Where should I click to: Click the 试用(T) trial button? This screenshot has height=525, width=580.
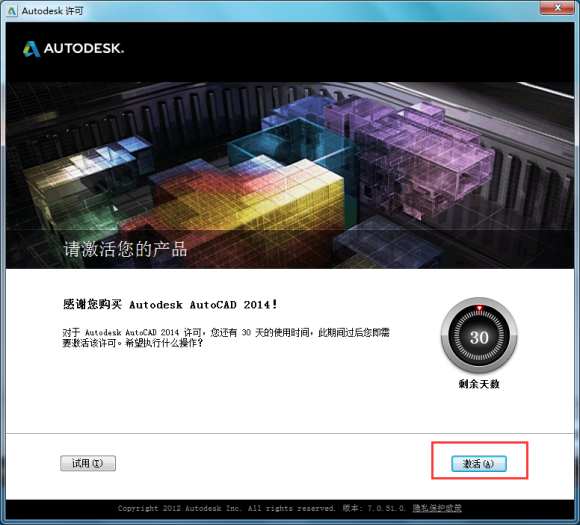click(88, 463)
